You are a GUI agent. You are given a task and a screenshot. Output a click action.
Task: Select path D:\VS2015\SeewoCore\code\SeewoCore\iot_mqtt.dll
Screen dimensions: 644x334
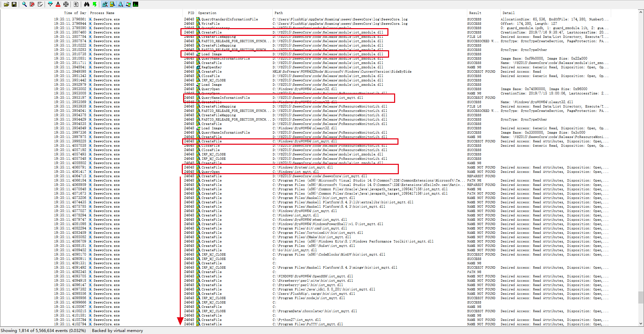point(320,176)
